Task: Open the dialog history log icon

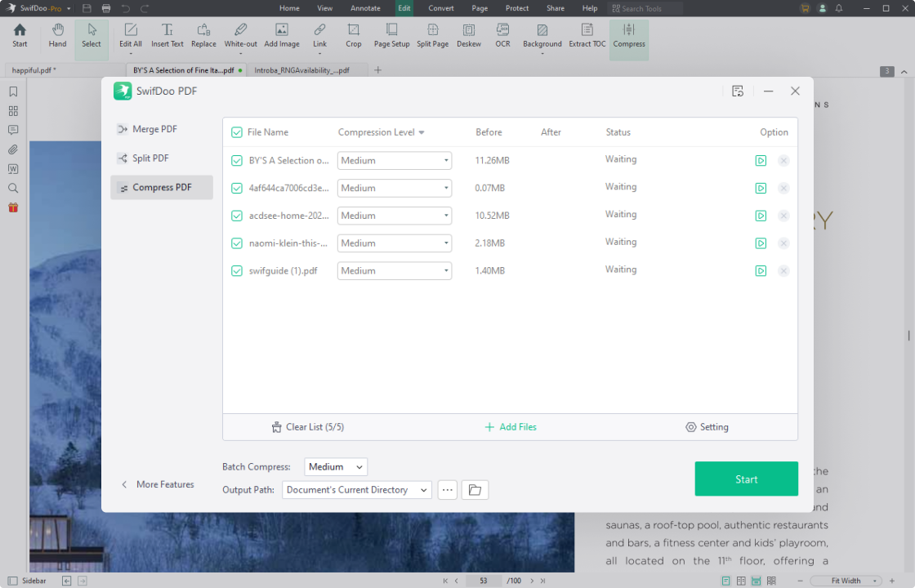Action: point(738,91)
